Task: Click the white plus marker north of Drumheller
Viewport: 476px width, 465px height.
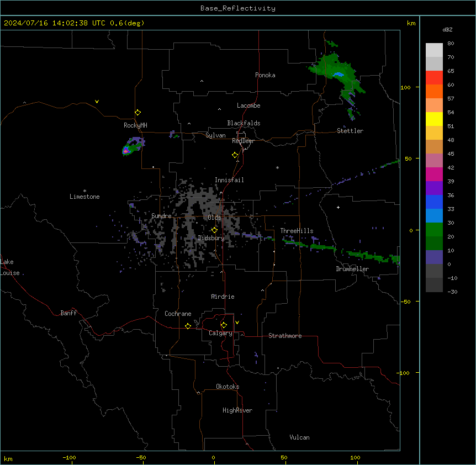Action: (x=338, y=207)
